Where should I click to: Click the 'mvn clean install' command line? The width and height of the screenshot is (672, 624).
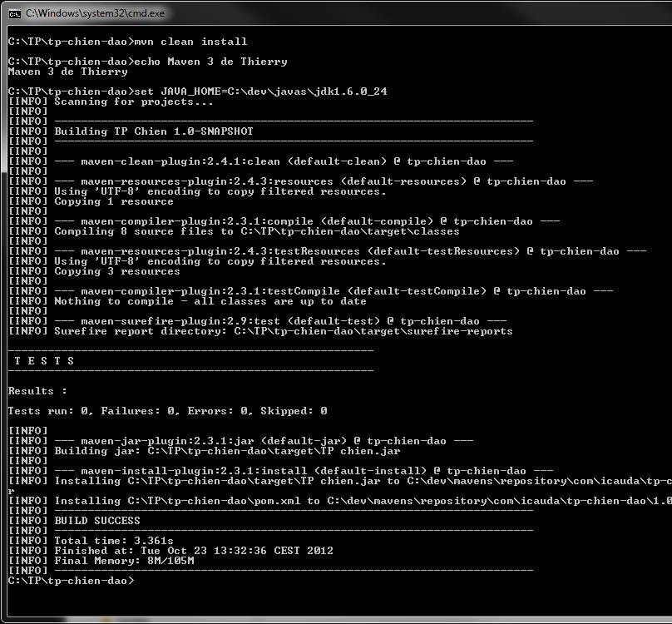point(127,42)
